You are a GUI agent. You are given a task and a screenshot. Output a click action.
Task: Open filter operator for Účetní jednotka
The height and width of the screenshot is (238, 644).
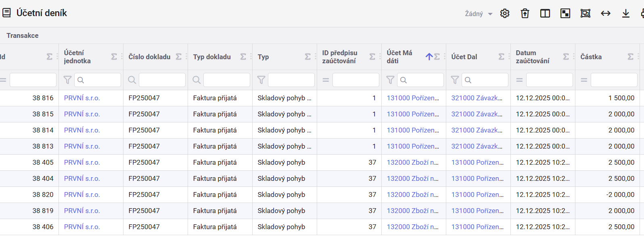click(67, 80)
